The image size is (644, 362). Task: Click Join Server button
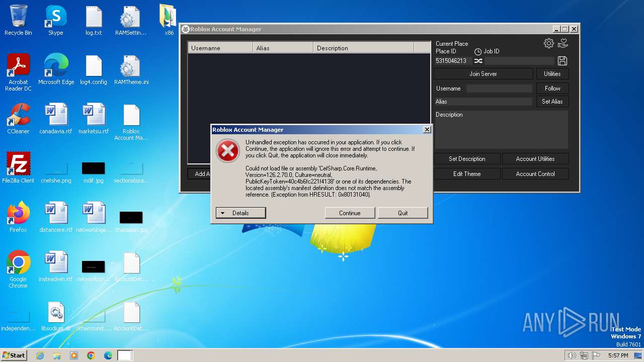483,74
